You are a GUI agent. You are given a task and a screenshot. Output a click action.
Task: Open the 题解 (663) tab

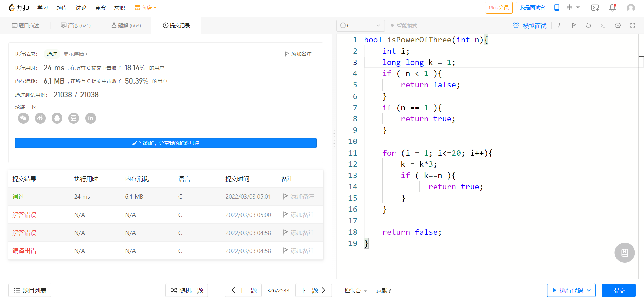point(126,25)
